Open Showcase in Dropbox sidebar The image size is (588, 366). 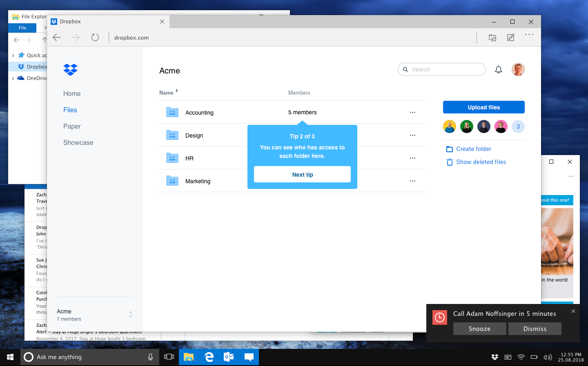pyautogui.click(x=78, y=142)
